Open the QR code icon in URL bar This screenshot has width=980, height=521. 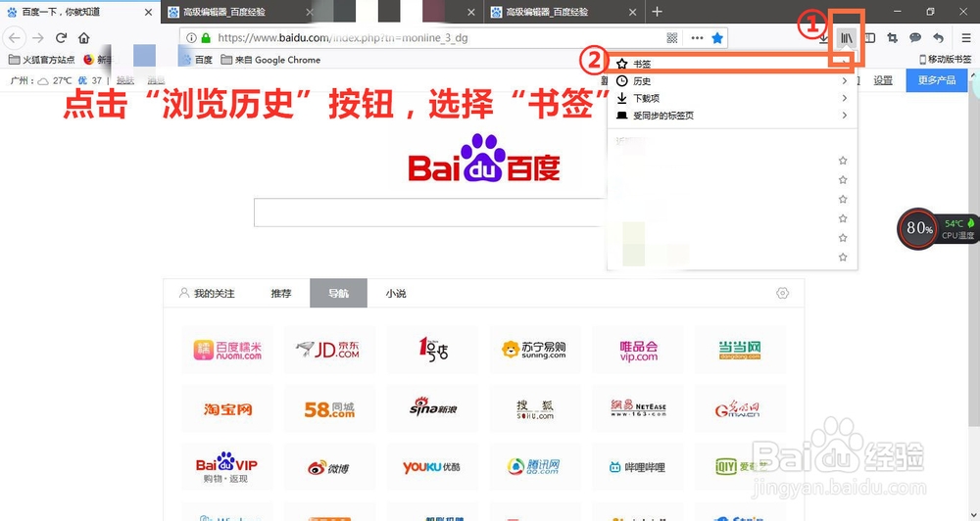(x=672, y=38)
